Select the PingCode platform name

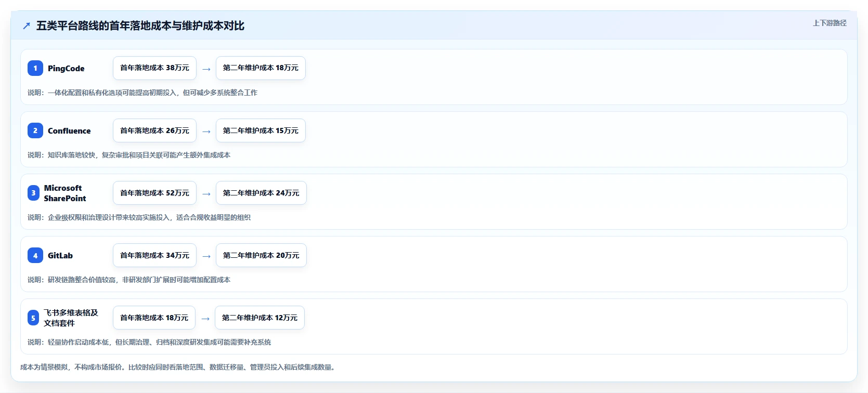[x=66, y=68]
